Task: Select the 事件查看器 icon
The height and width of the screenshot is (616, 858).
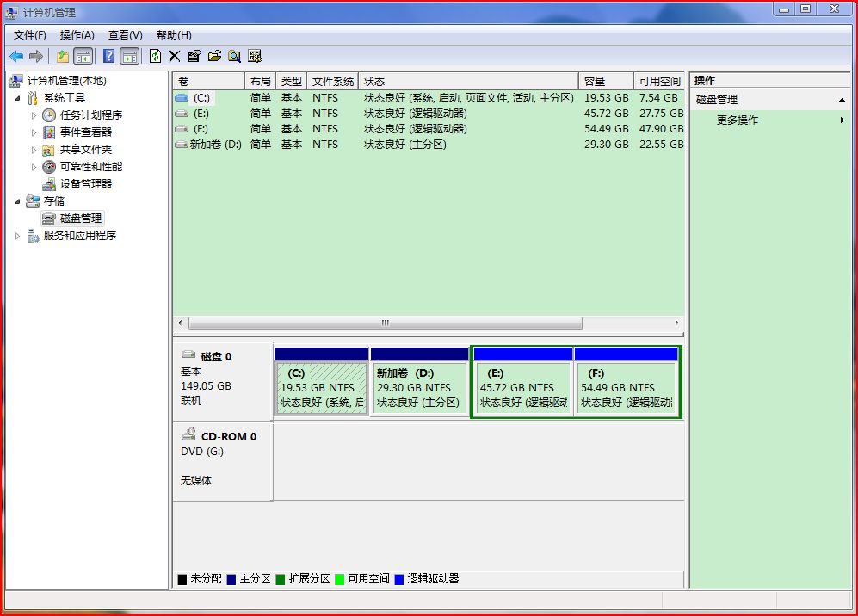Action: tap(49, 132)
